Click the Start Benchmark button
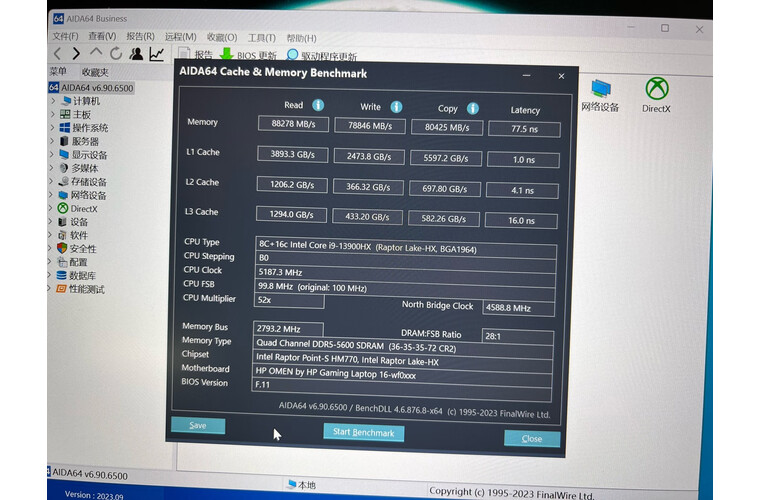760x500 pixels. point(363,433)
